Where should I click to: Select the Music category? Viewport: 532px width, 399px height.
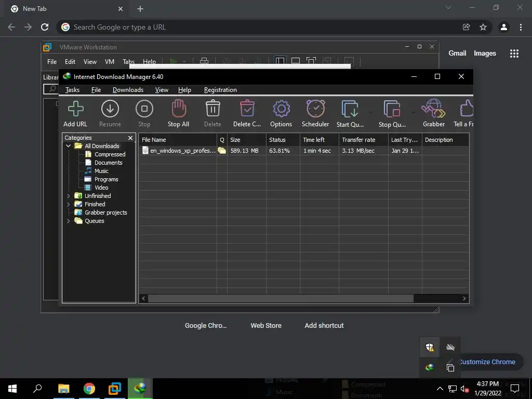(x=101, y=171)
